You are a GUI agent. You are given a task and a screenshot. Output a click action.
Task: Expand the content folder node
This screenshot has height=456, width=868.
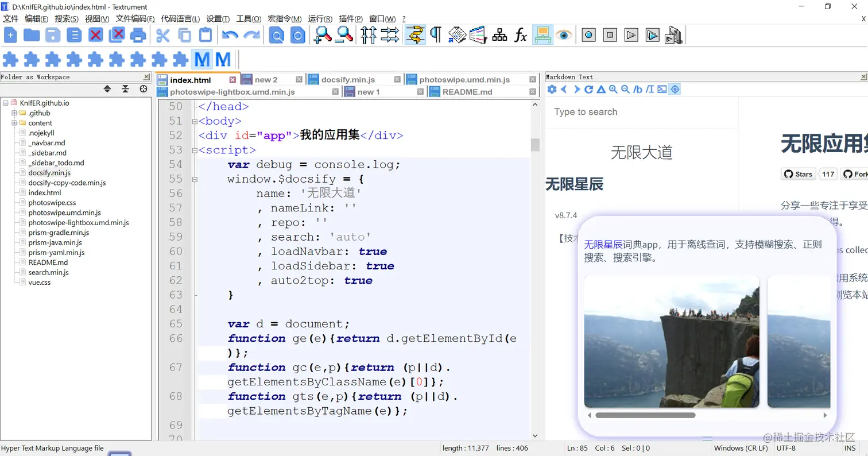click(x=13, y=122)
